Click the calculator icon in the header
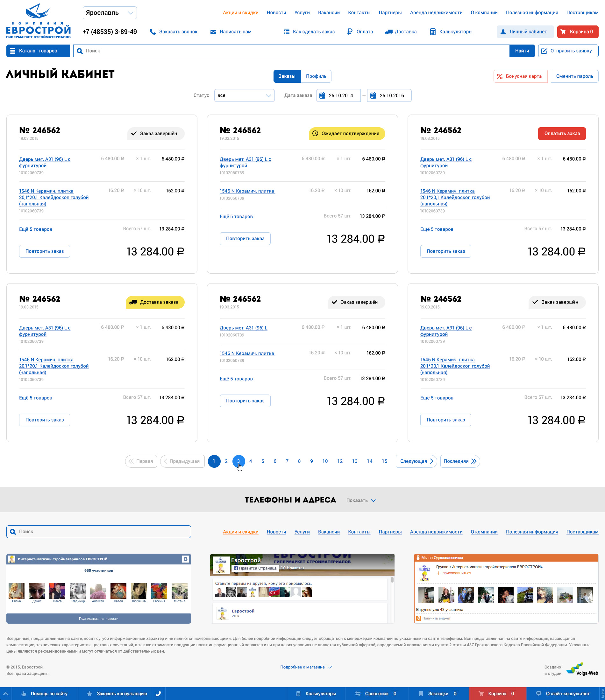Screen dimensions: 605x700 tap(432, 32)
